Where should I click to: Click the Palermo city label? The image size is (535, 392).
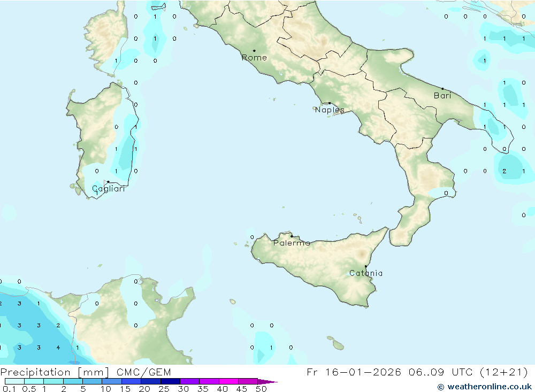[292, 243]
